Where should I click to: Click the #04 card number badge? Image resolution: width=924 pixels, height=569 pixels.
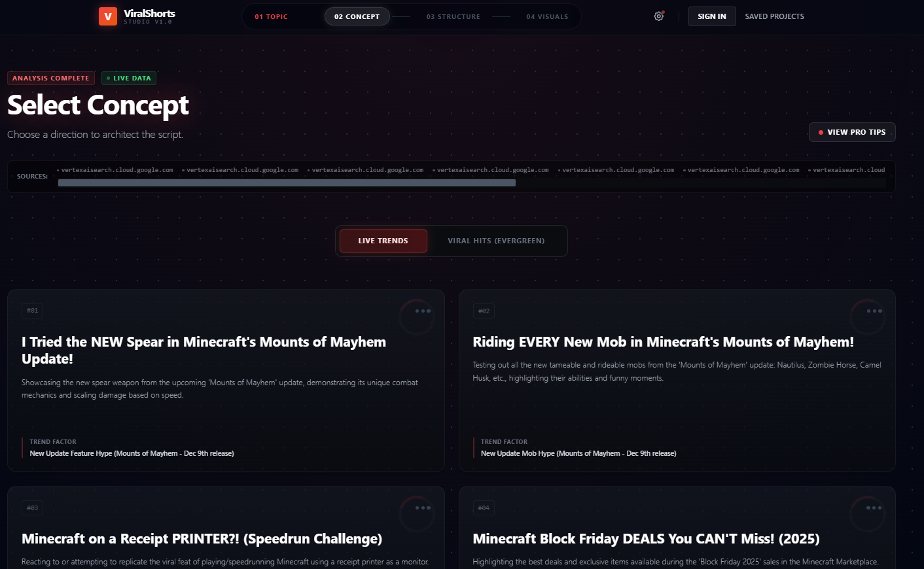[484, 508]
